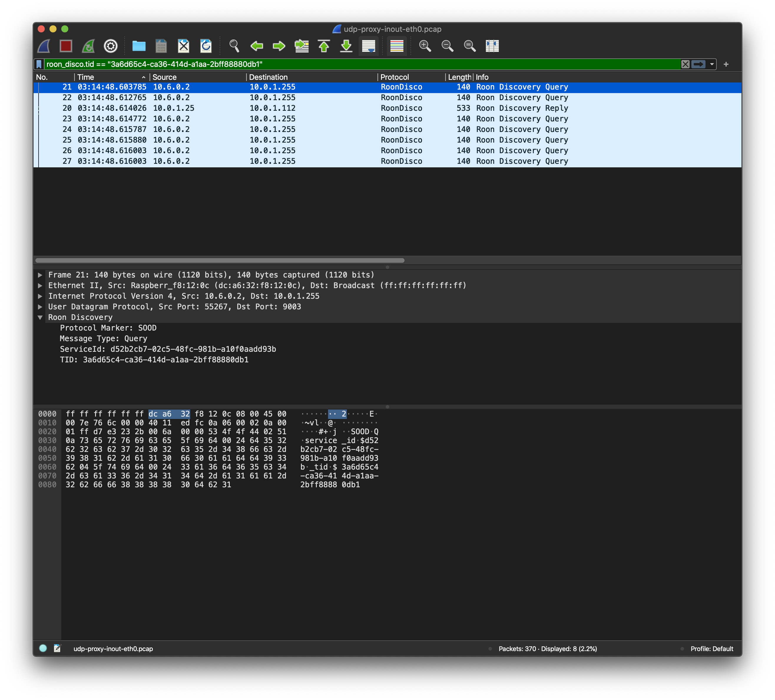Screen dimensions: 775x700
Task: Click the horizontal scrollbar of packet list
Action: (x=220, y=260)
